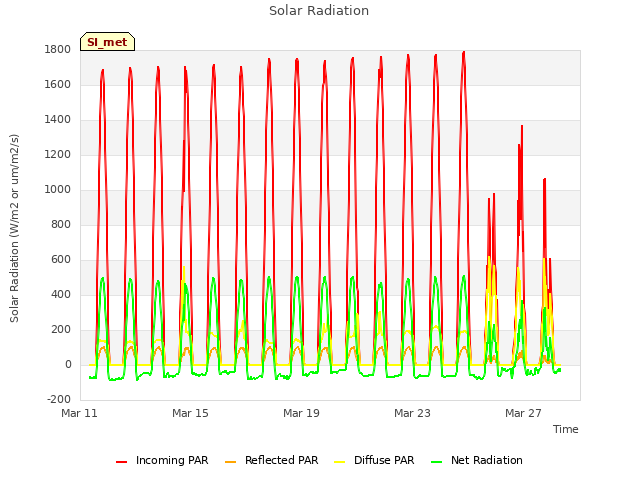Viewport: 640px width, 480px height.
Task: Click the 1200 y-axis tick label
Action: [58, 155]
